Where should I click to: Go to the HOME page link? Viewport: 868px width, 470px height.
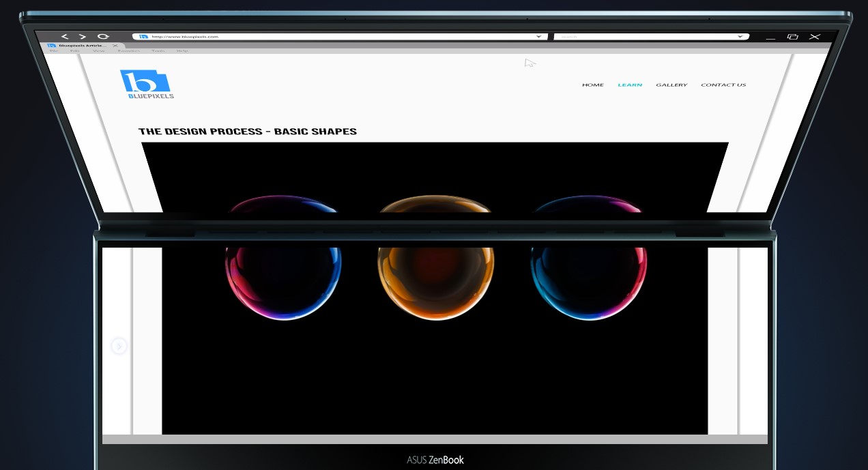pos(592,85)
